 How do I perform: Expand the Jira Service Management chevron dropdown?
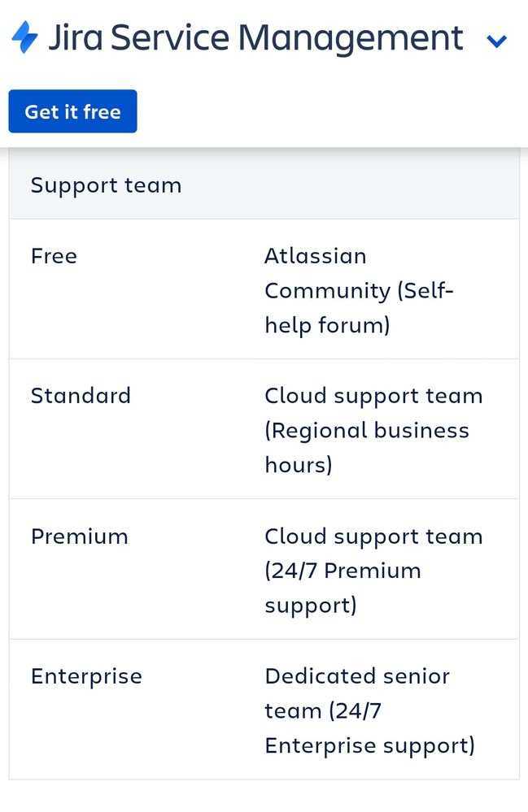coord(496,41)
